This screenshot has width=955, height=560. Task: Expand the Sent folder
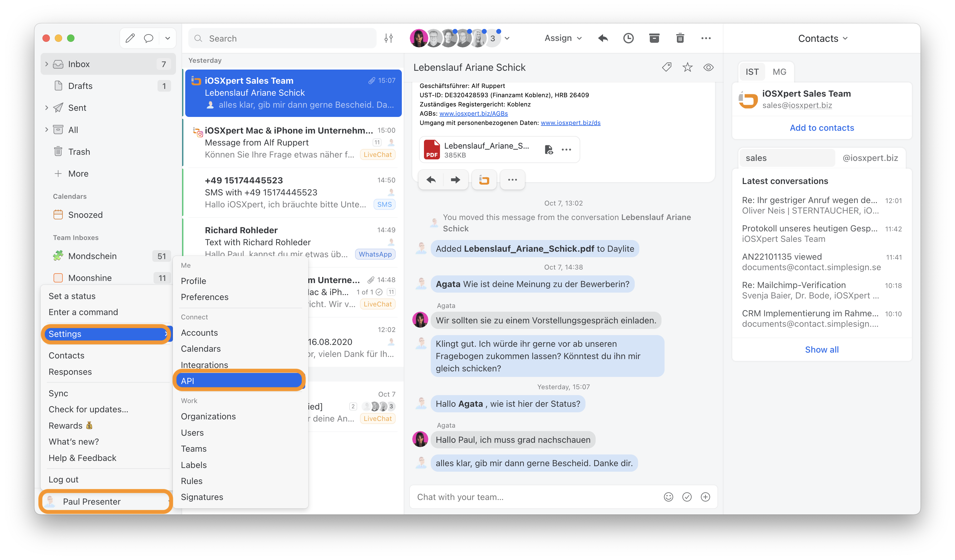point(47,108)
